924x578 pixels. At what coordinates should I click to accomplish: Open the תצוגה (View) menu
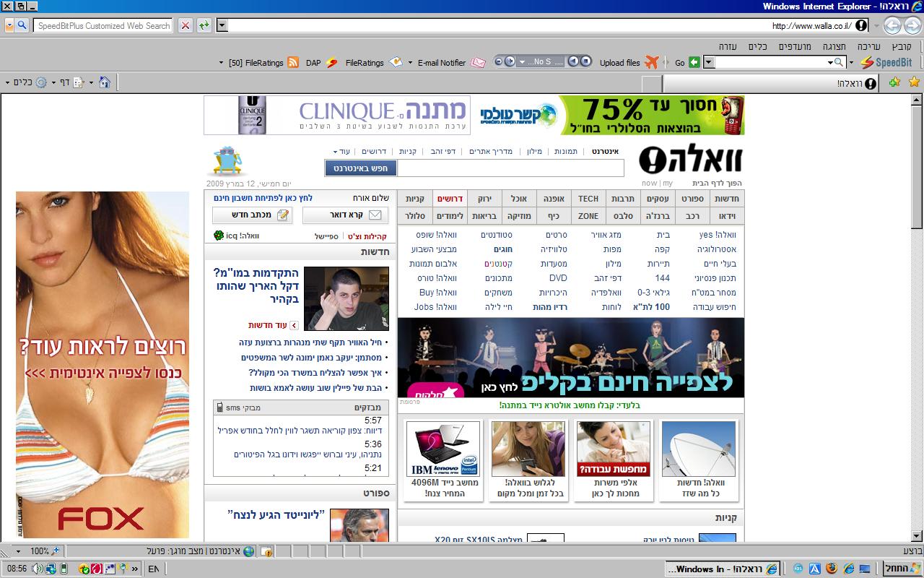coord(834,46)
